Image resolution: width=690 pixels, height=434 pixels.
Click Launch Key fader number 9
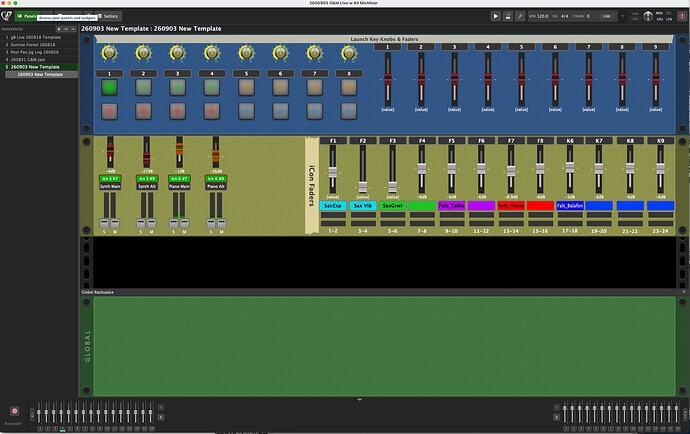(656, 79)
